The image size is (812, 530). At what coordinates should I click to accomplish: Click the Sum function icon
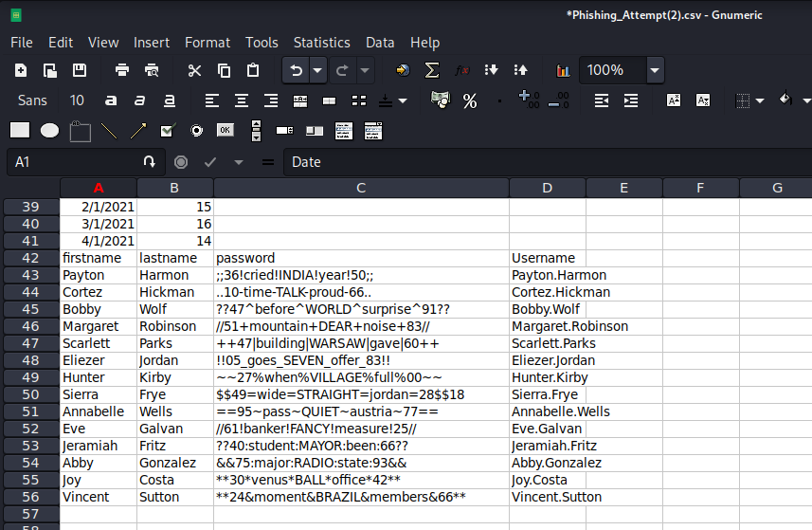pos(432,70)
